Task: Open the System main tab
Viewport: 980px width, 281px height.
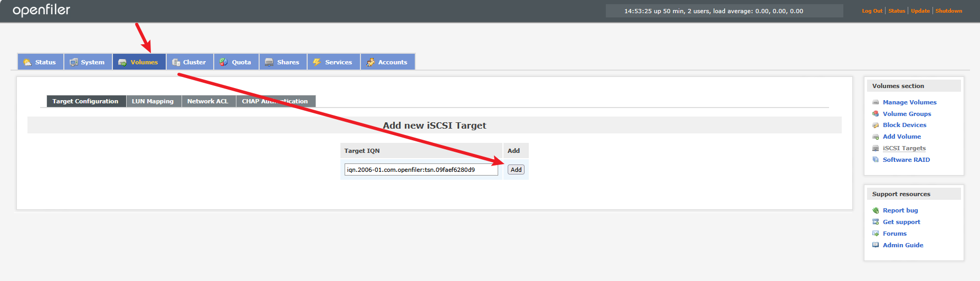Action: [88, 62]
